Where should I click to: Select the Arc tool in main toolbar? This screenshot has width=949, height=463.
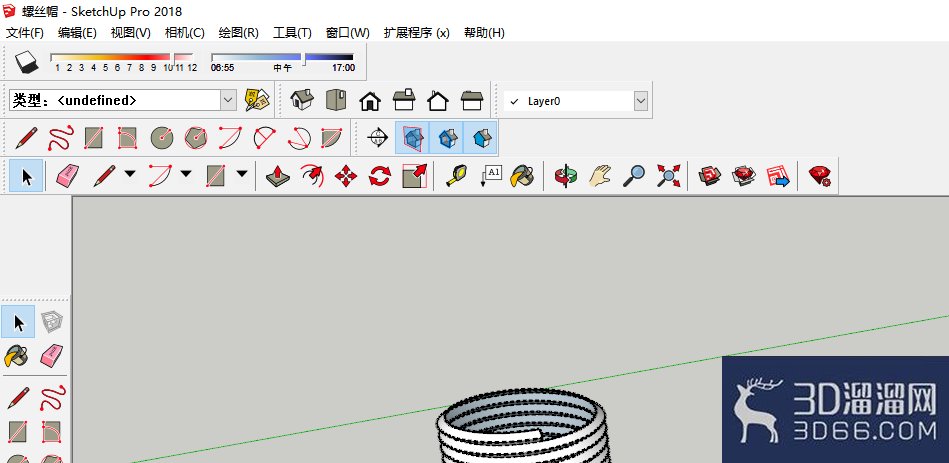(160, 176)
